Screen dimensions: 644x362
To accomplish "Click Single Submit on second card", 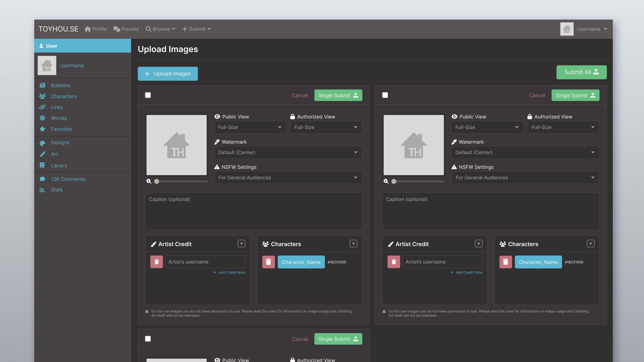I will (576, 95).
